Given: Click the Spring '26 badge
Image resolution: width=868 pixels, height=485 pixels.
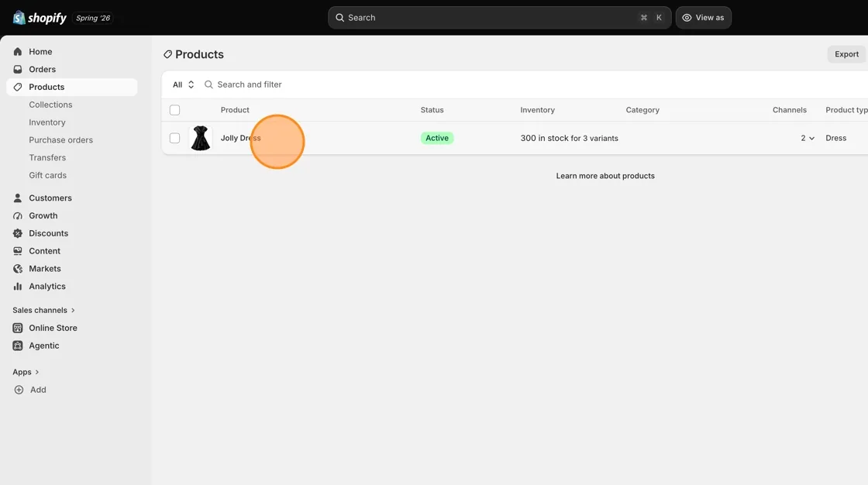Looking at the screenshot, I should 93,19.
